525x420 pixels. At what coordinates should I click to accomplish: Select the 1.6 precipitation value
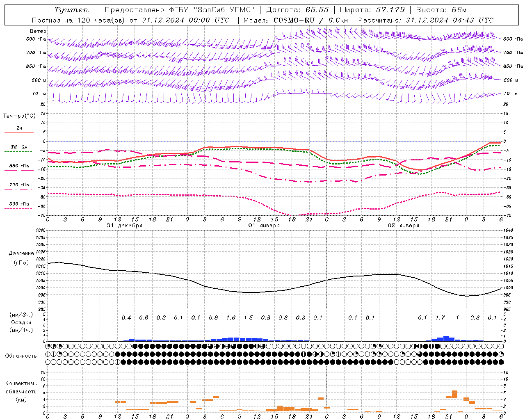tap(231, 318)
